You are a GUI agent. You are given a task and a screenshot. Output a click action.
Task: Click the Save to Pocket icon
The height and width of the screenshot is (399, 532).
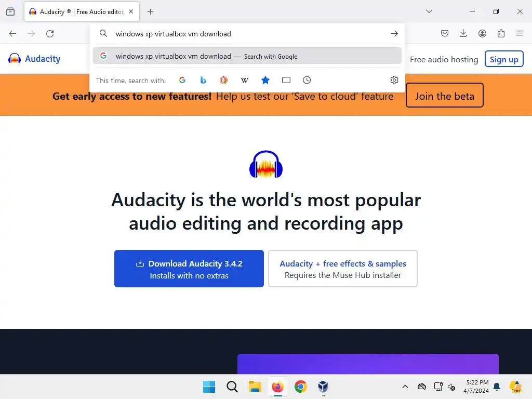pos(445,33)
